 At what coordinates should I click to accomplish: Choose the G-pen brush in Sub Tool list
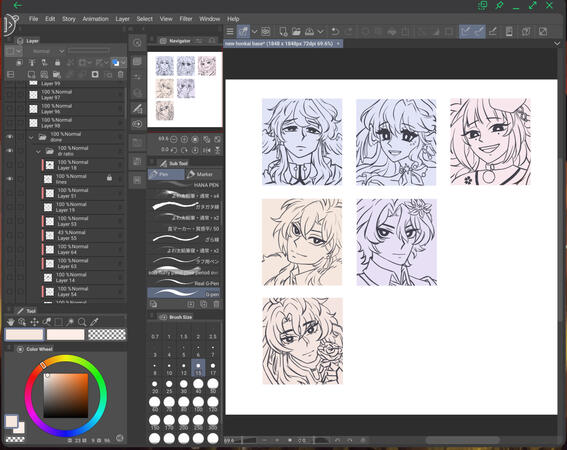184,293
